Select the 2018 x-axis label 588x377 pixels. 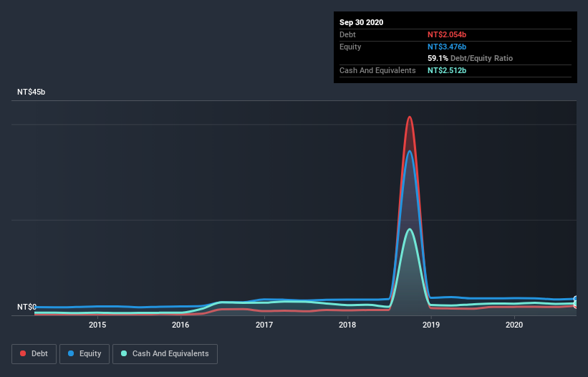pos(347,325)
